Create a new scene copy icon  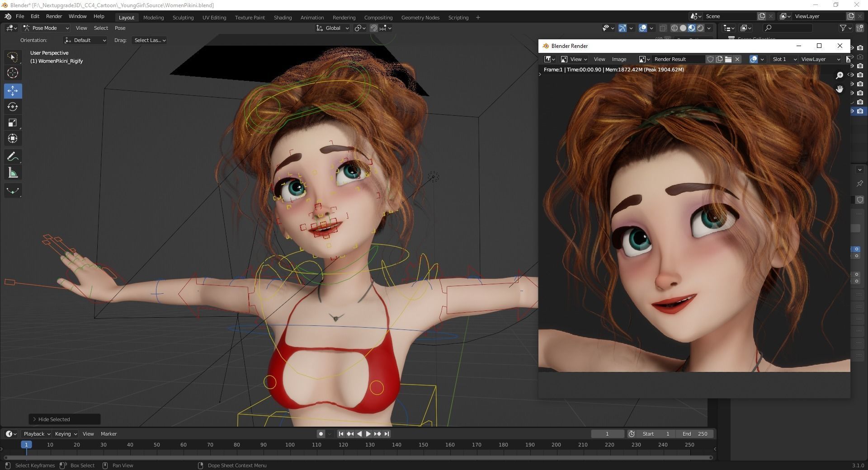[762, 16]
